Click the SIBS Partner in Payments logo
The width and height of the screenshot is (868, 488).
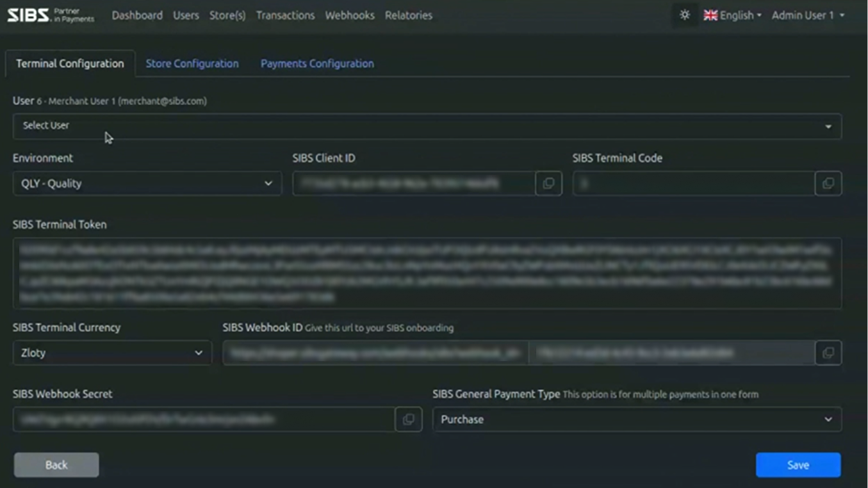click(x=51, y=15)
